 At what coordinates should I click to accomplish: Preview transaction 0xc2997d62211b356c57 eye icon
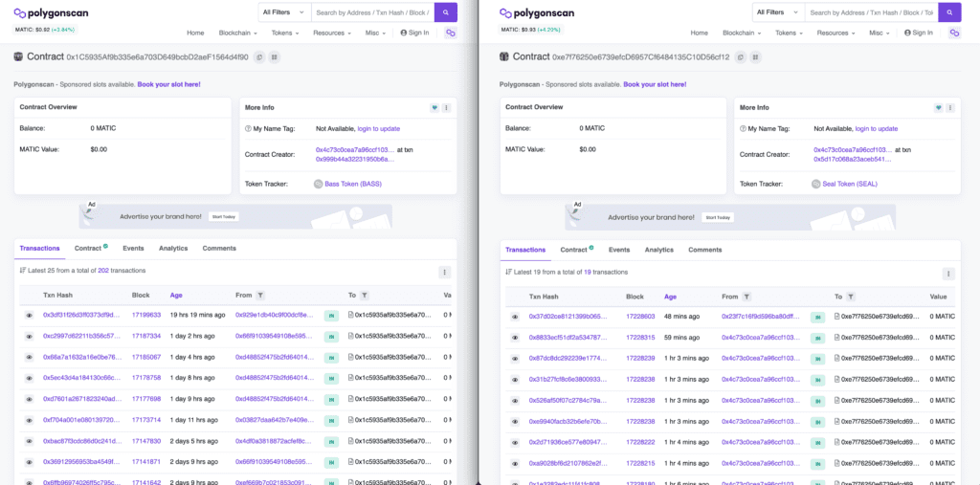point(29,337)
